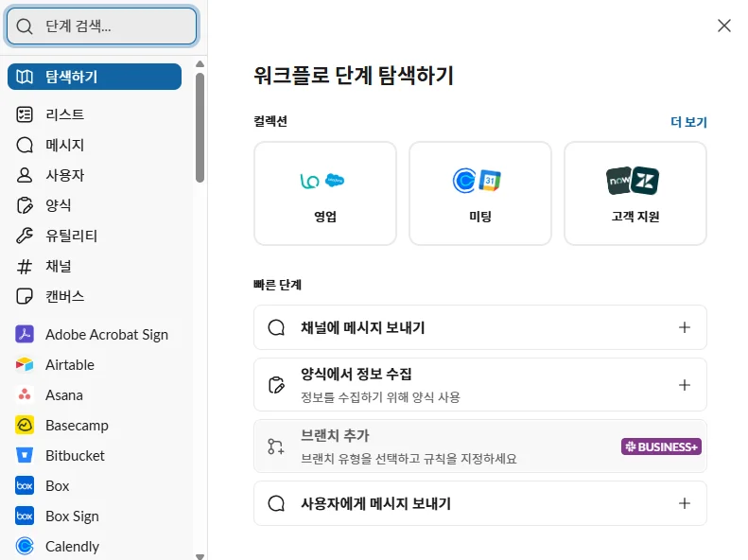Click the 더 보기 link
The image size is (748, 560).
tap(688, 122)
